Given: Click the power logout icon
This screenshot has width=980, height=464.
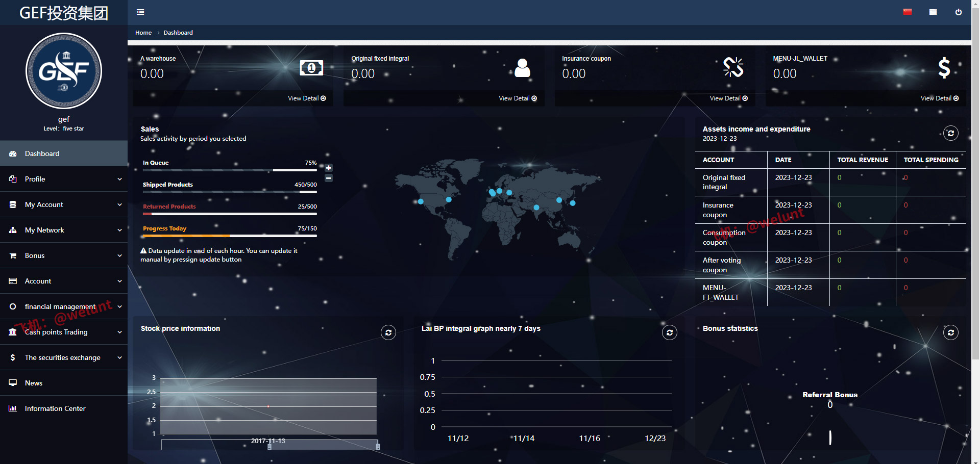Looking at the screenshot, I should pyautogui.click(x=959, y=12).
